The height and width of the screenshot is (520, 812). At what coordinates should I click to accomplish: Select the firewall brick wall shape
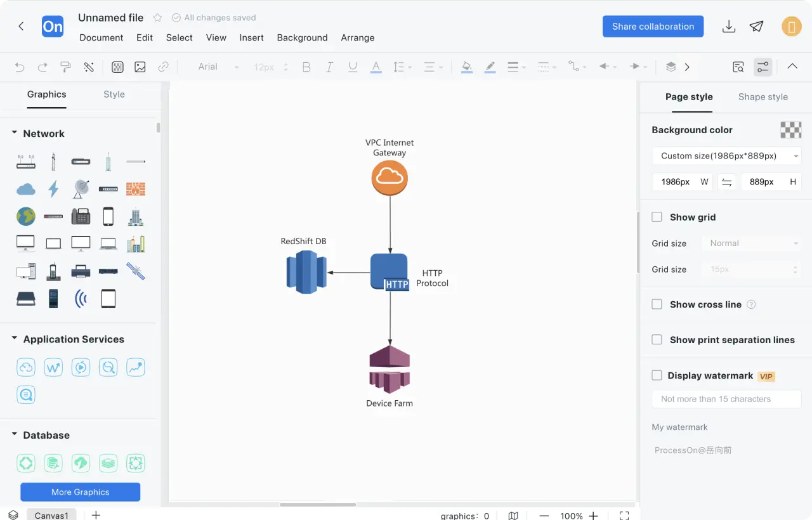coord(136,189)
